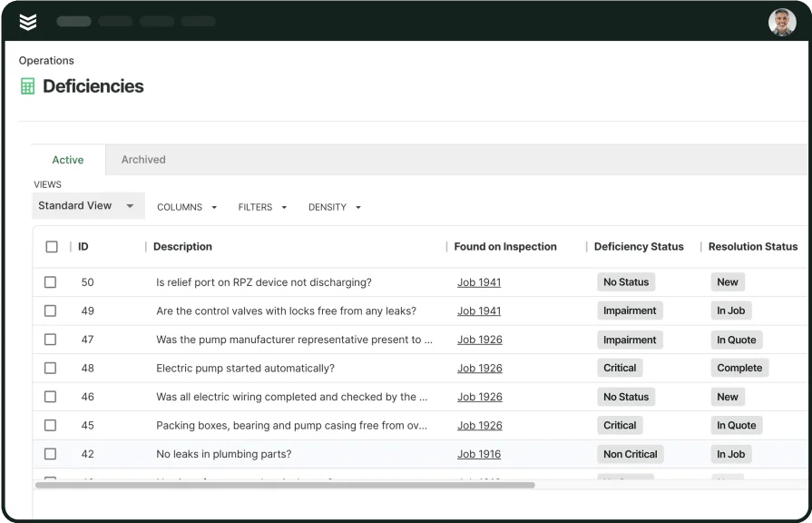This screenshot has height=523, width=812.
Task: Check the box for deficiency ID 48
Action: click(x=50, y=368)
